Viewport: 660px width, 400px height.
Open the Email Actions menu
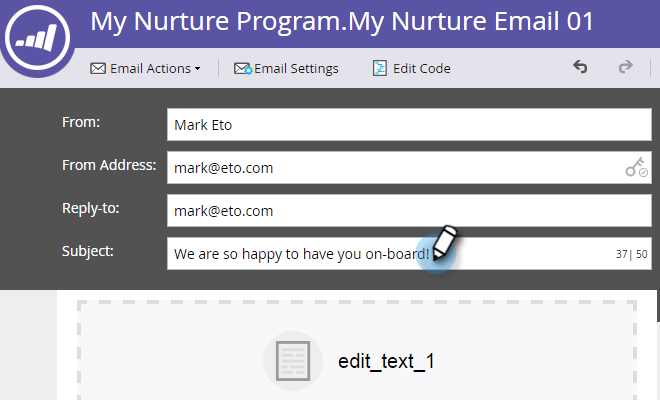pyautogui.click(x=145, y=68)
